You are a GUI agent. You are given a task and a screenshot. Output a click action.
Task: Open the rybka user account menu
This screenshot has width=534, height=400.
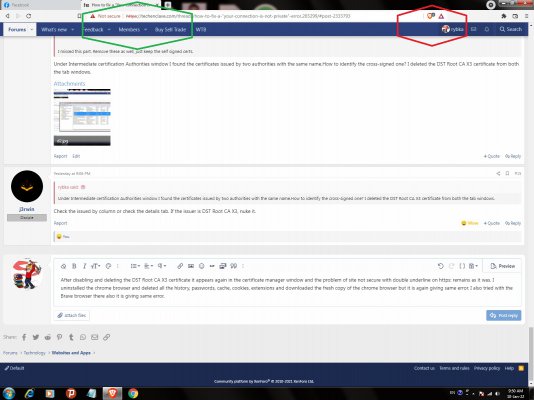point(453,29)
